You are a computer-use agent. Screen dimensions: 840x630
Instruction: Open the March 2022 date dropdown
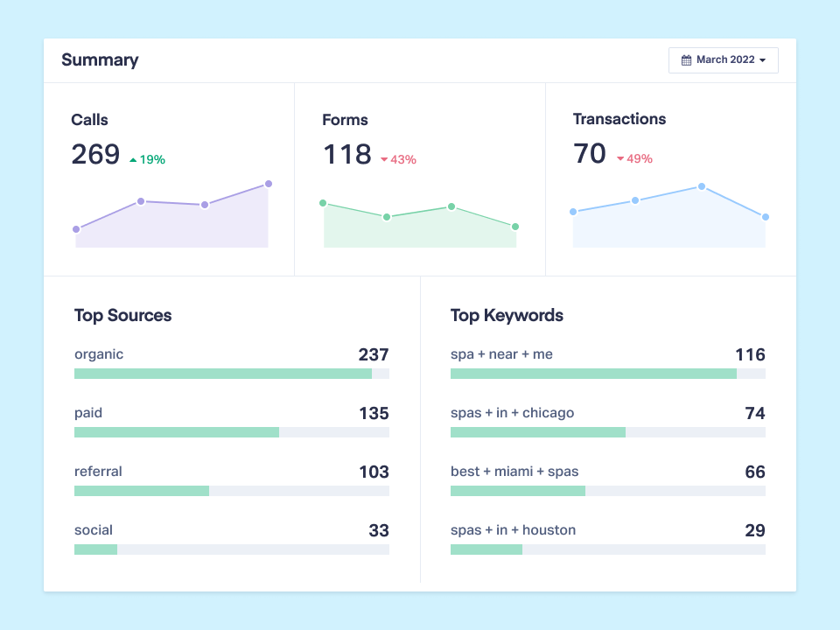[x=724, y=59]
